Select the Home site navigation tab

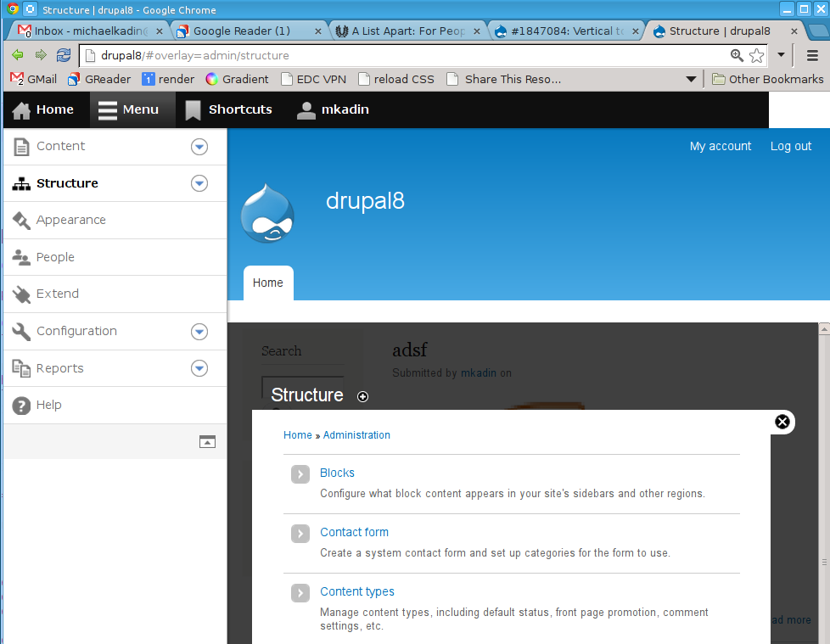tap(268, 283)
